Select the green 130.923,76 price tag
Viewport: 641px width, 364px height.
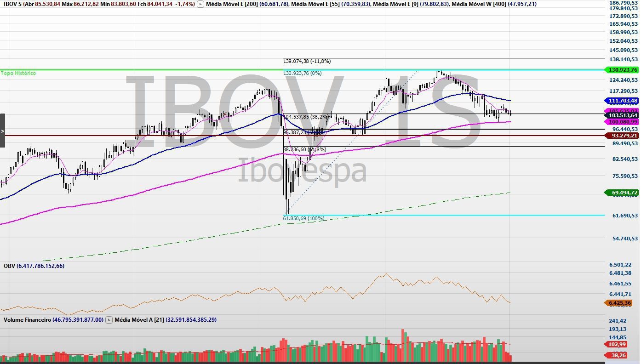coord(621,70)
